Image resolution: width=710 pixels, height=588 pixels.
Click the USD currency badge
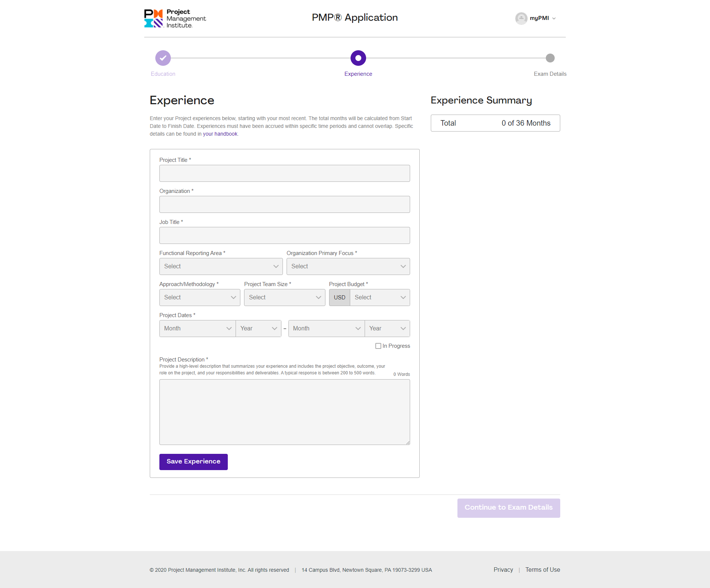click(339, 298)
